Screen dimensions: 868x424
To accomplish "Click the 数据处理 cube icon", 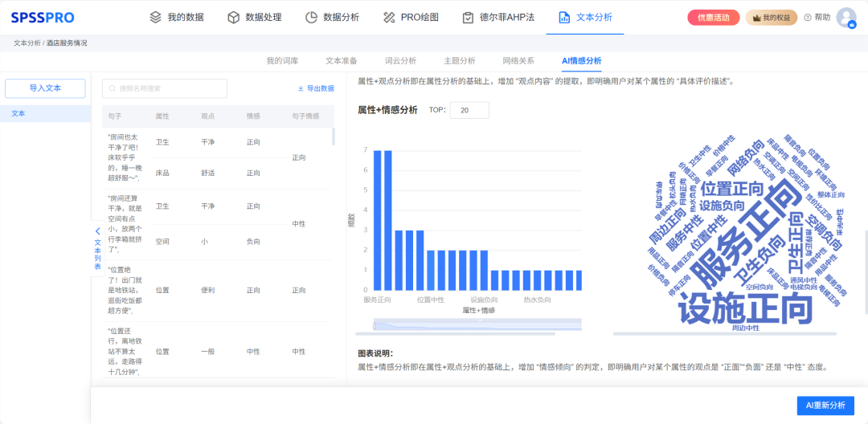I will click(234, 17).
